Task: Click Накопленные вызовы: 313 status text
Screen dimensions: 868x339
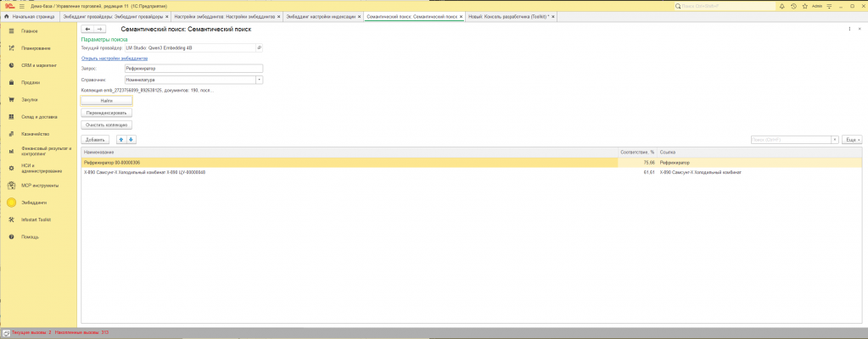Action: (x=82, y=333)
